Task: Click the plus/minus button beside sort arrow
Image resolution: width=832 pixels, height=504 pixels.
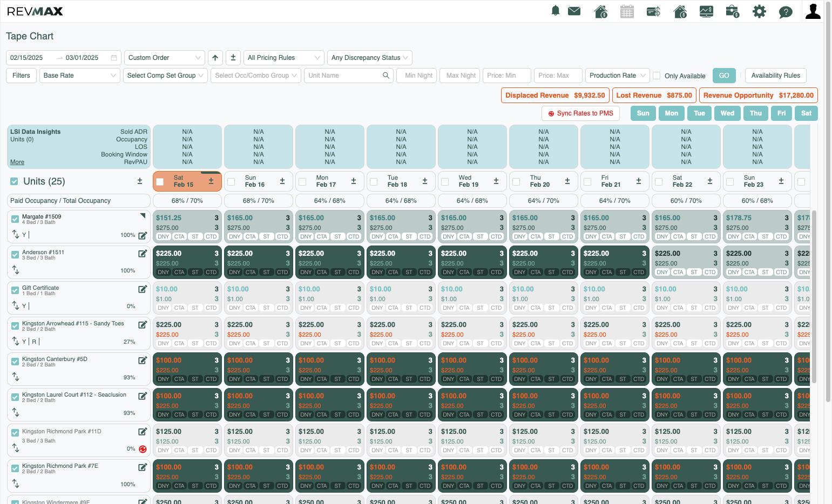Action: (x=233, y=58)
